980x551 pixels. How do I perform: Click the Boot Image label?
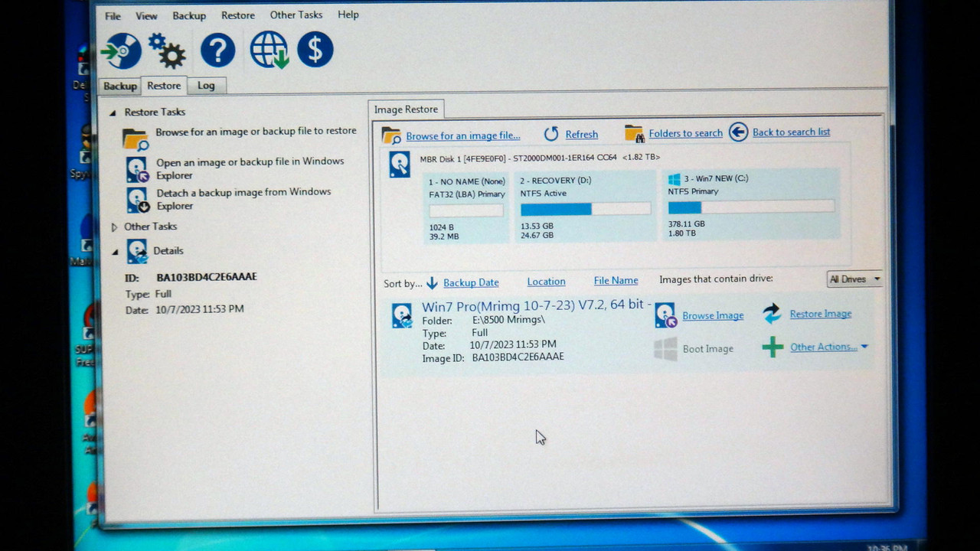(x=708, y=349)
